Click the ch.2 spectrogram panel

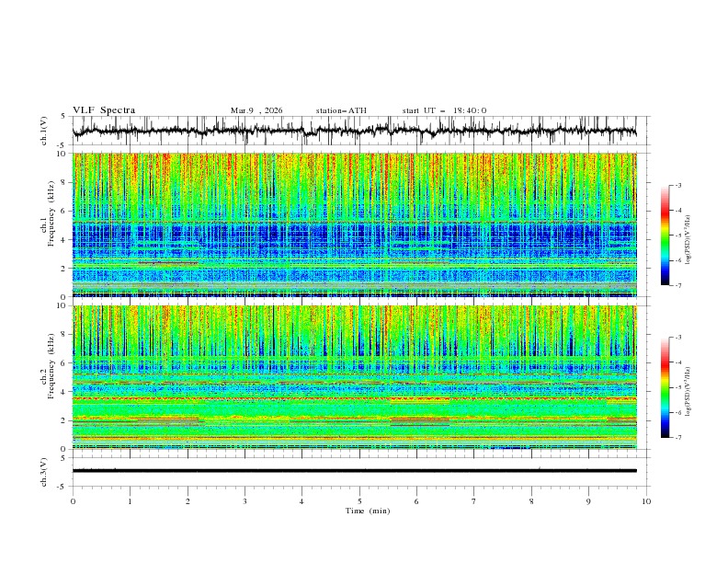click(355, 377)
